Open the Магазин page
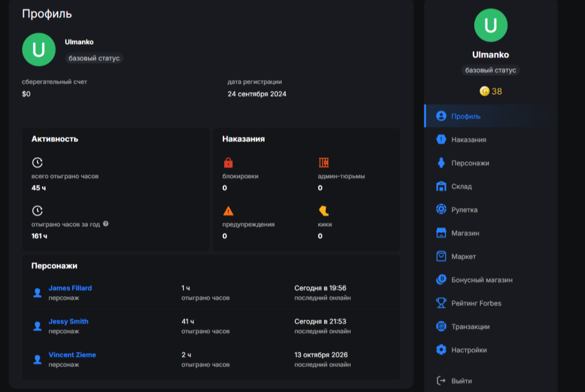This screenshot has width=585, height=392. point(490,233)
